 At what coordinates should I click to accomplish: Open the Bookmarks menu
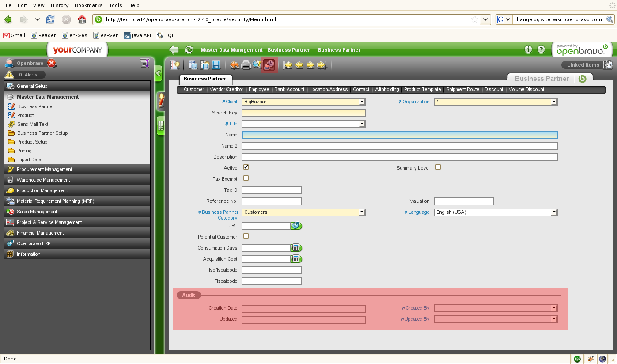88,5
